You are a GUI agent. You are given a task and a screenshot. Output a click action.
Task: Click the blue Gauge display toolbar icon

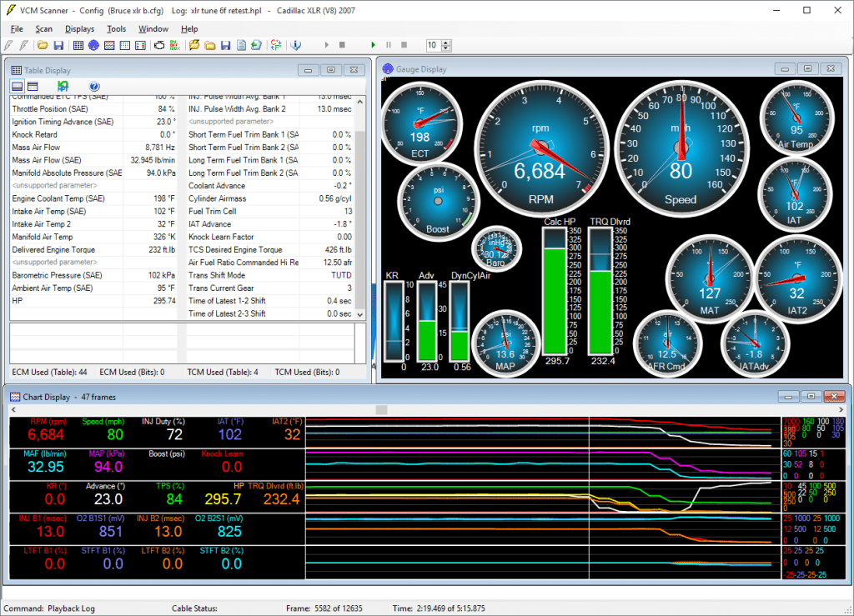tap(93, 44)
